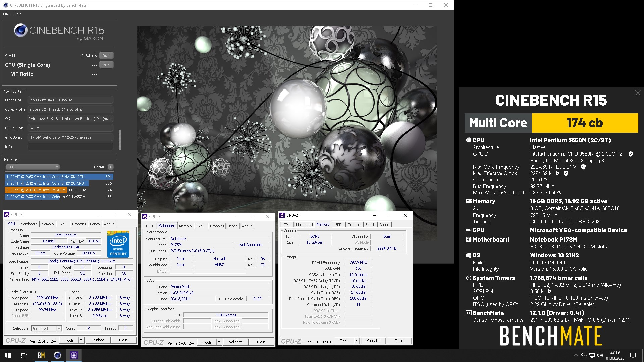The image size is (644, 362).
Task: Open the Socket #1 selection dropdown
Action: pyautogui.click(x=47, y=329)
